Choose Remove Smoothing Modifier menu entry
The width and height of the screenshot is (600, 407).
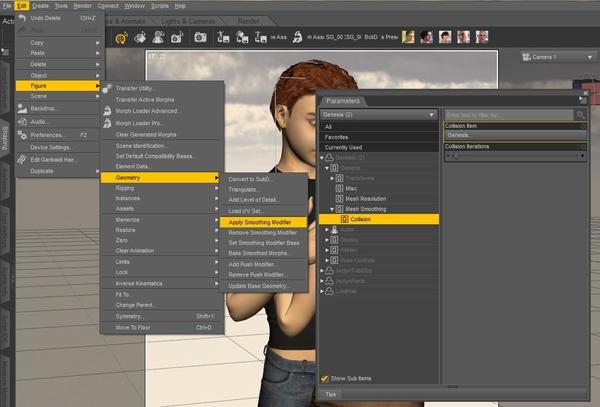263,233
